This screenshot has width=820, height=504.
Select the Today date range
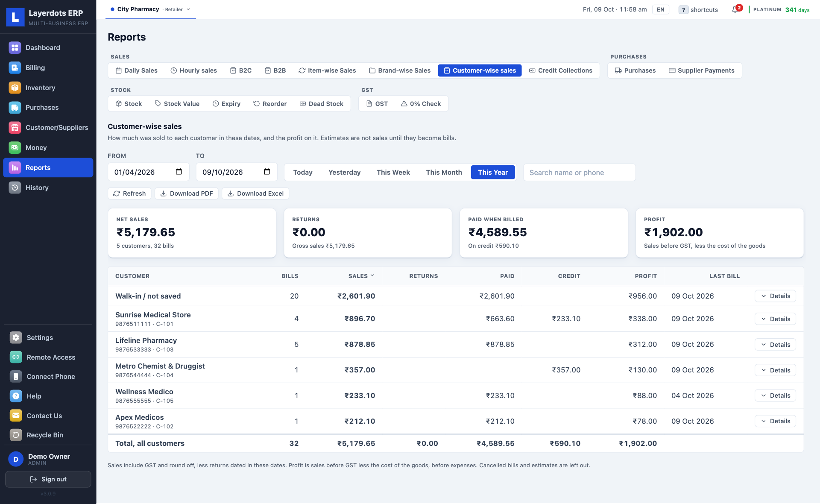(x=303, y=172)
